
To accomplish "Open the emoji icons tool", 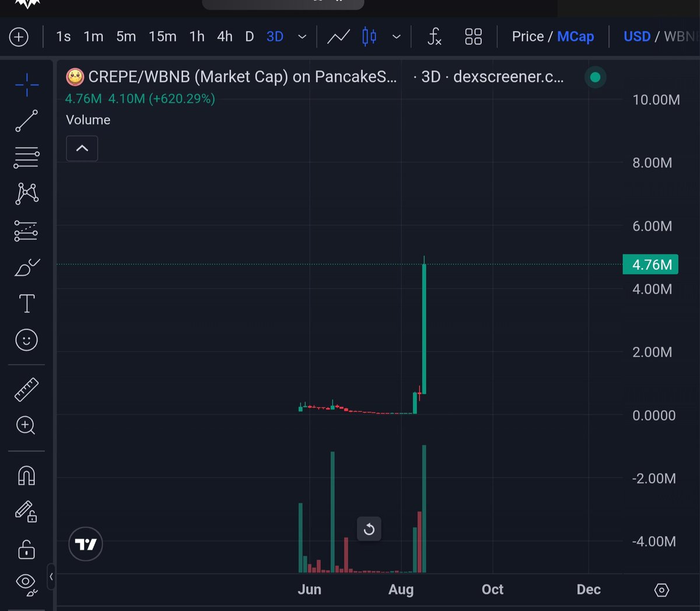I will 27,340.
